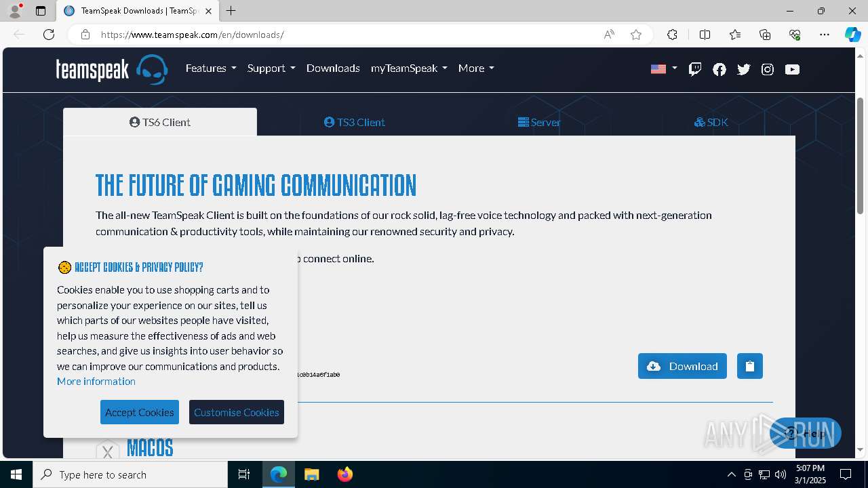Open More information cookie link
This screenshot has width=868, height=488.
[96, 381]
